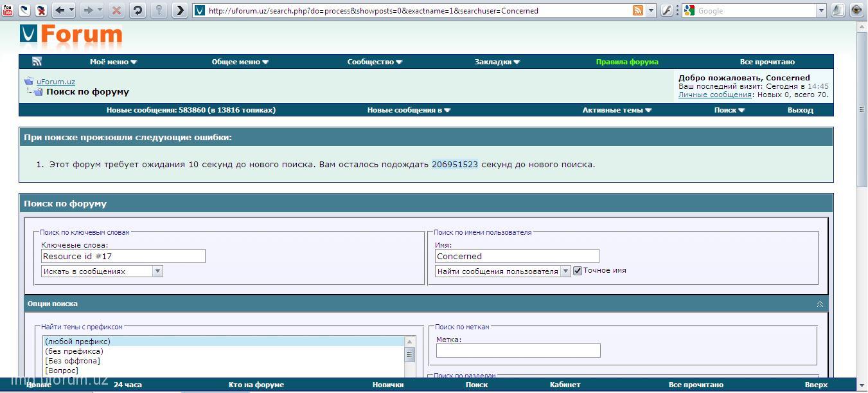This screenshot has height=393, width=868.
Task: Reload the page with the refresh icon
Action: 137,10
